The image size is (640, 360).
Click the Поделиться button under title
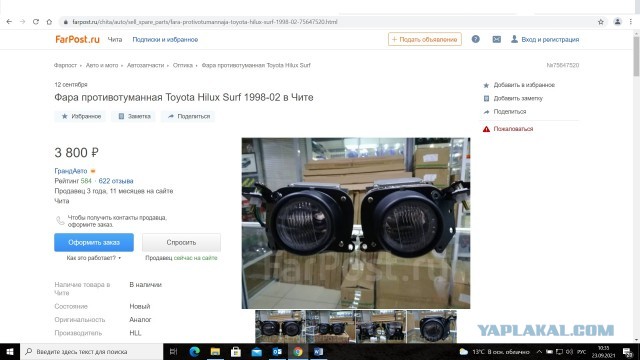coord(189,116)
